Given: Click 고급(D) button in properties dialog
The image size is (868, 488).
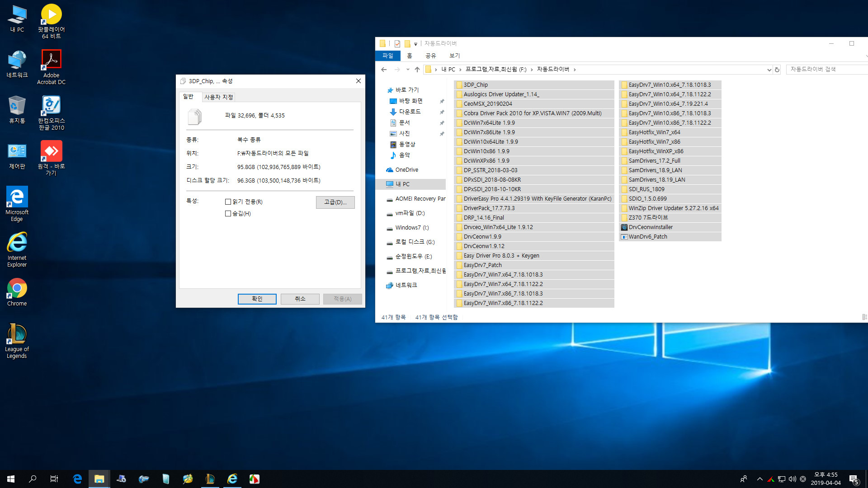Looking at the screenshot, I should tap(335, 202).
